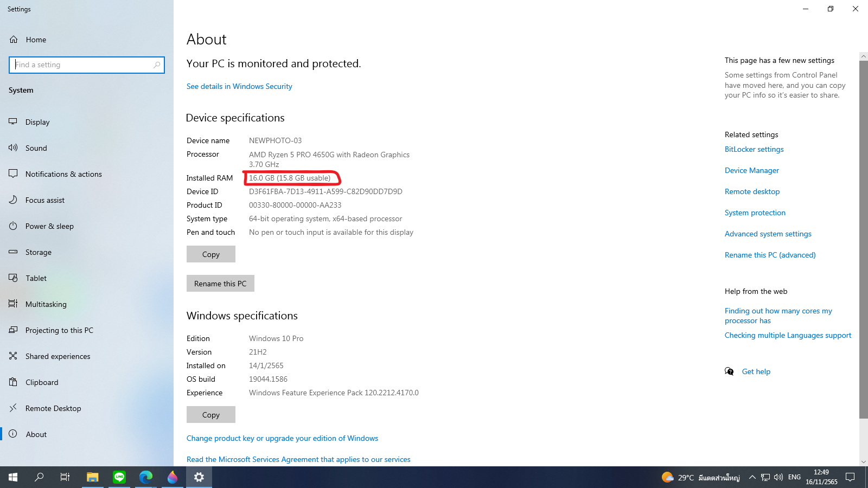Click the vertical scrollbar on the About page
The height and width of the screenshot is (488, 868).
click(863, 239)
